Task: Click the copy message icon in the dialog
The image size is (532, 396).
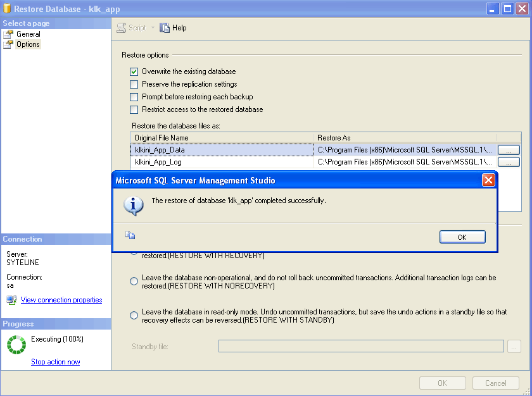Action: [130, 235]
